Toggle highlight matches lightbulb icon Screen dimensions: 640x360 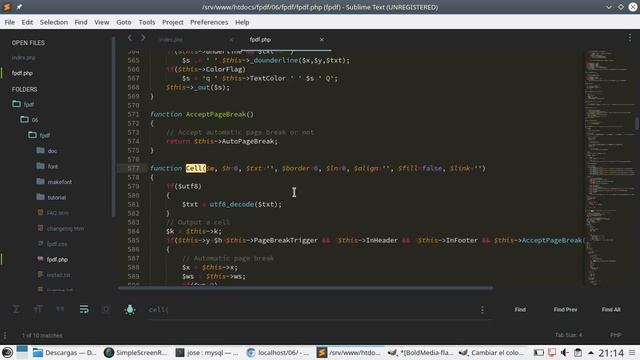pyautogui.click(x=130, y=309)
